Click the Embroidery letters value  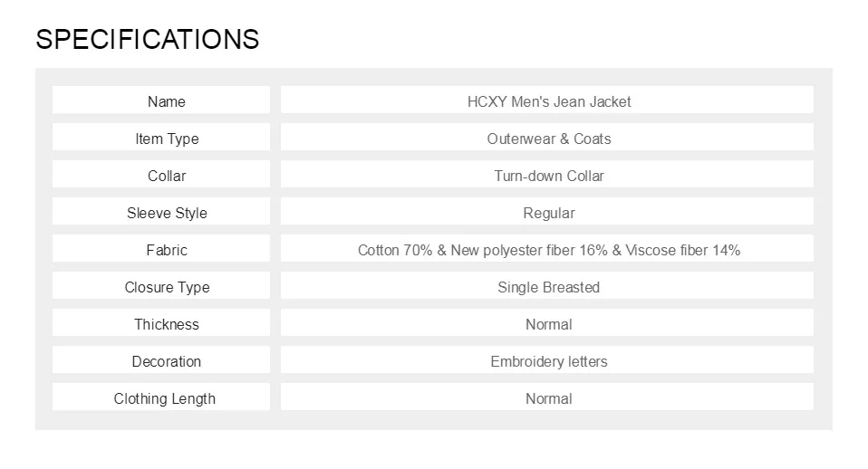(547, 359)
